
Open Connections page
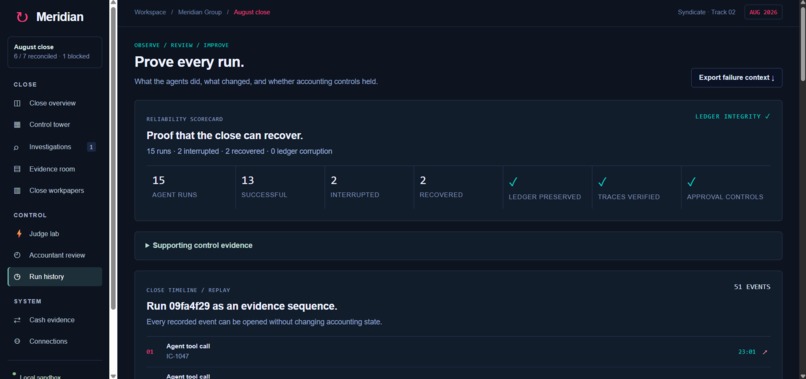click(x=54, y=341)
